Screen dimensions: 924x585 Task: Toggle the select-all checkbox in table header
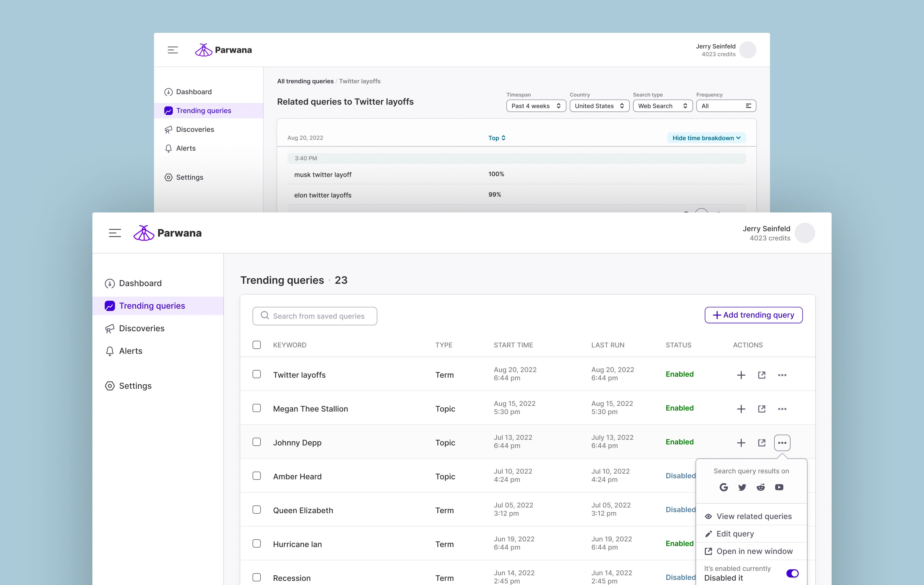pyautogui.click(x=257, y=345)
